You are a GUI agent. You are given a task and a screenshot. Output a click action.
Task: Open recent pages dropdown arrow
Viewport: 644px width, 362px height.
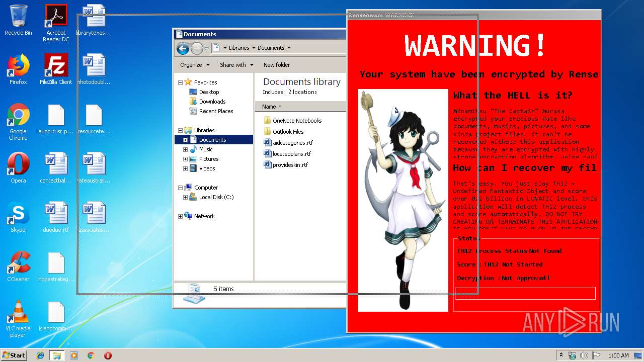[x=206, y=49]
